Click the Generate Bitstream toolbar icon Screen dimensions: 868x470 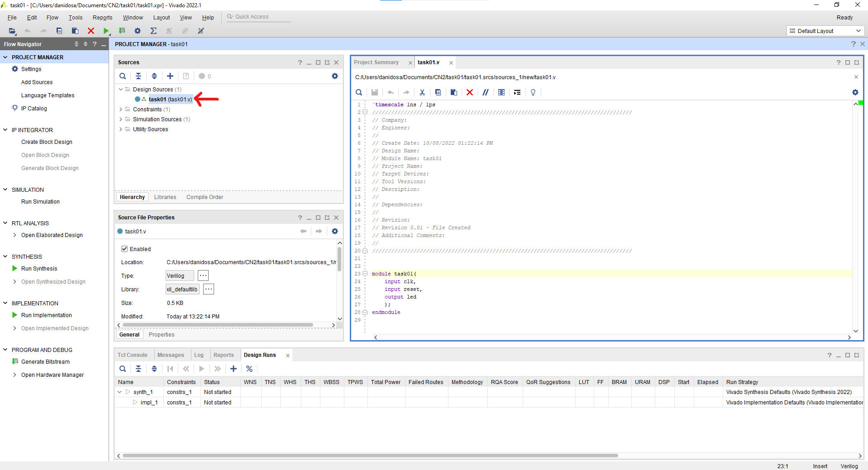[x=122, y=31]
